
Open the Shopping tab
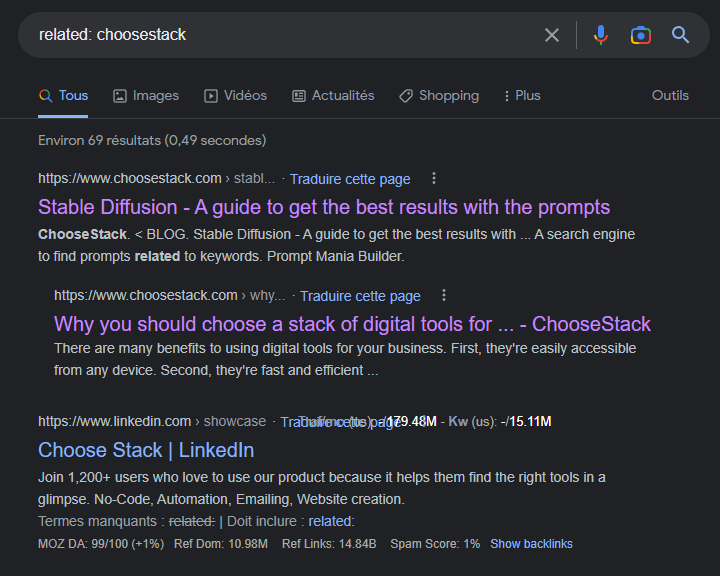pyautogui.click(x=439, y=96)
